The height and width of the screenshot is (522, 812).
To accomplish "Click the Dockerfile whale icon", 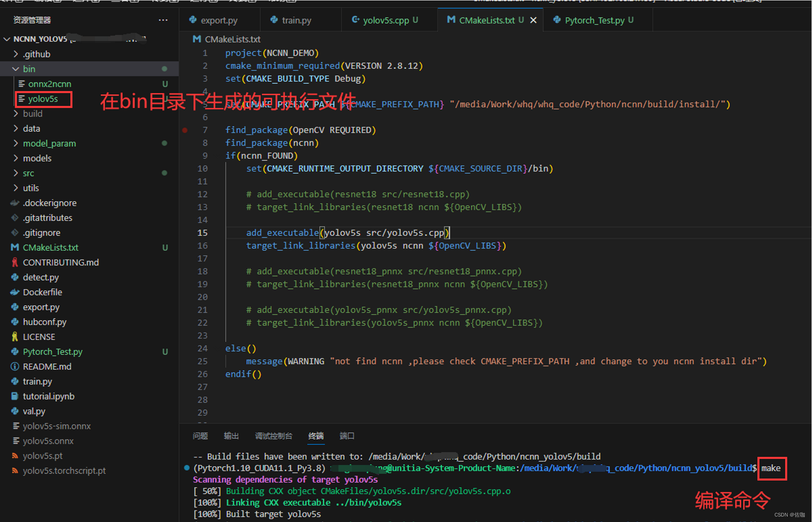I will pos(15,292).
